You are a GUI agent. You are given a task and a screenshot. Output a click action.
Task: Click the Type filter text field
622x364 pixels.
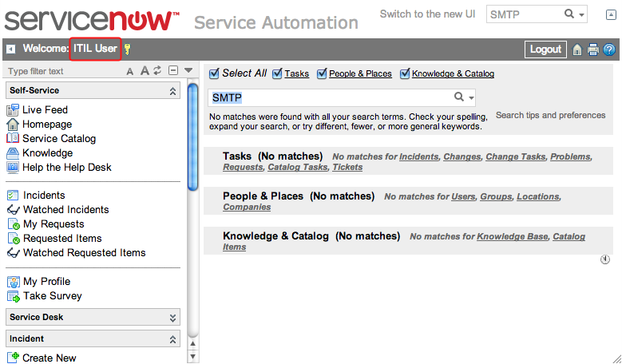point(63,71)
